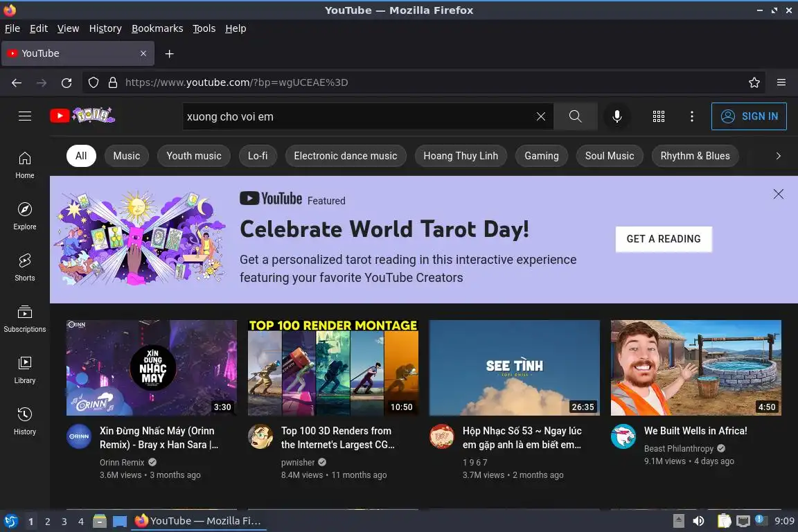Click the SIGN IN button
The height and width of the screenshot is (532, 798).
tap(749, 116)
